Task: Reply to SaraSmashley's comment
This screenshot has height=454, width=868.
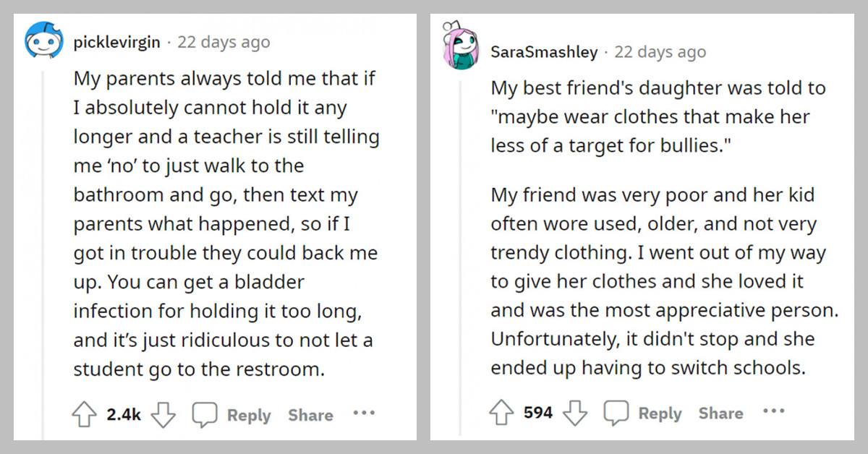Action: pos(660,414)
